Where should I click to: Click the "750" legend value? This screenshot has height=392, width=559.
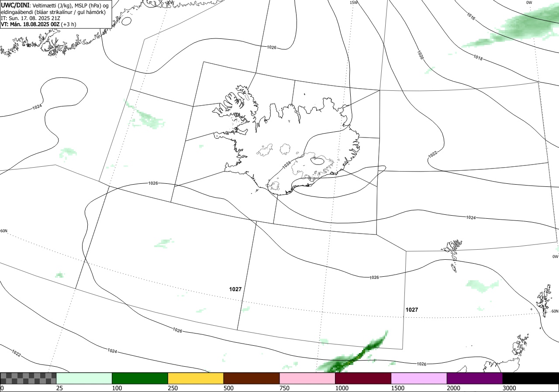[x=284, y=388]
